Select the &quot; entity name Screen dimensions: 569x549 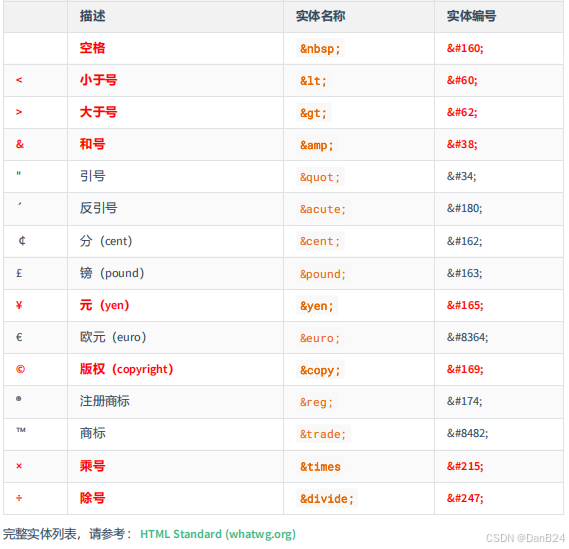[x=320, y=177]
